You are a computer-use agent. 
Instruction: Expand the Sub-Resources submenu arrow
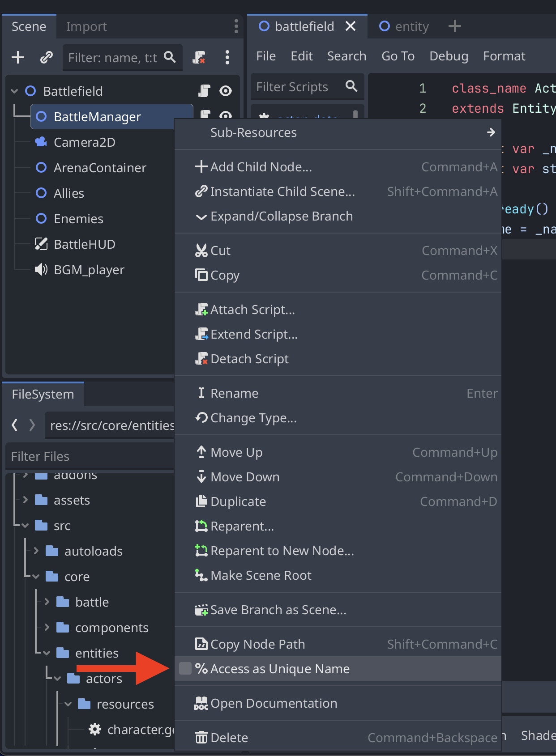491,132
